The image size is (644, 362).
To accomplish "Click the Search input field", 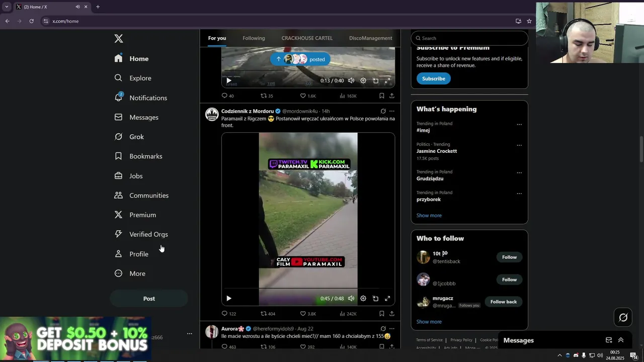I will coord(469,38).
